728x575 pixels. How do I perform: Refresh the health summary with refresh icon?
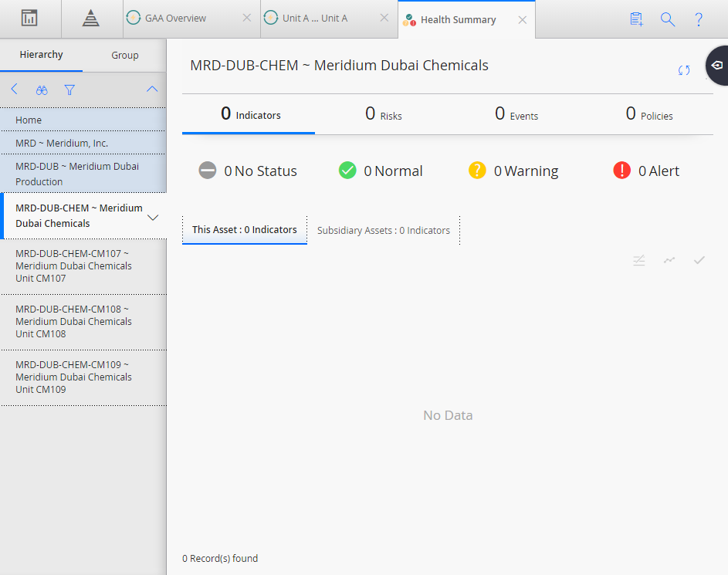(x=684, y=70)
